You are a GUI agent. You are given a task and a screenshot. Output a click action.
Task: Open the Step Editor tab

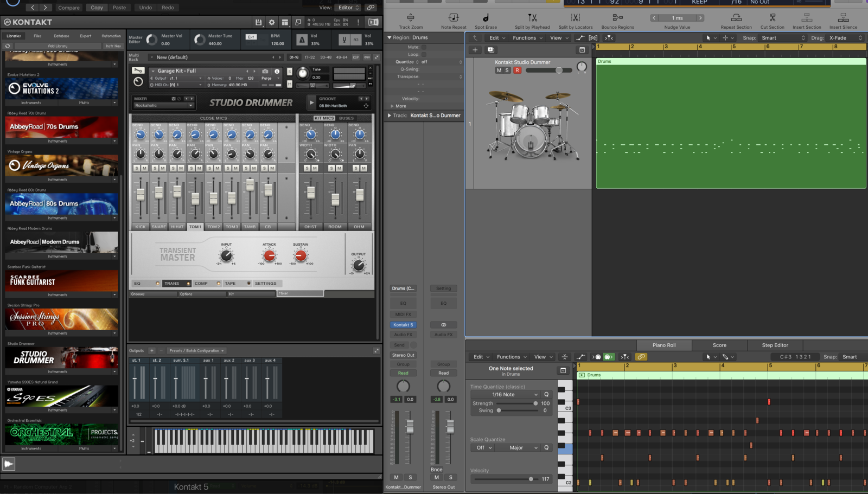point(775,345)
